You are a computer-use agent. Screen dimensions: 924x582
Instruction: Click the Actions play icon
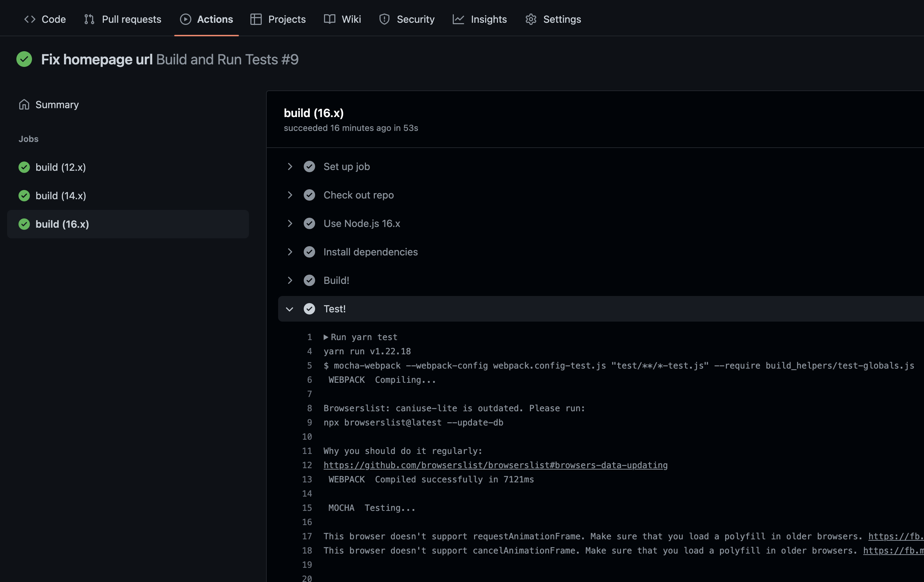point(185,19)
